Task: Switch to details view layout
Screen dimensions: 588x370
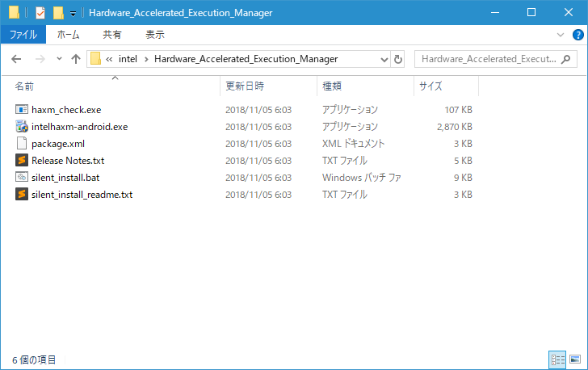Action: 557,359
